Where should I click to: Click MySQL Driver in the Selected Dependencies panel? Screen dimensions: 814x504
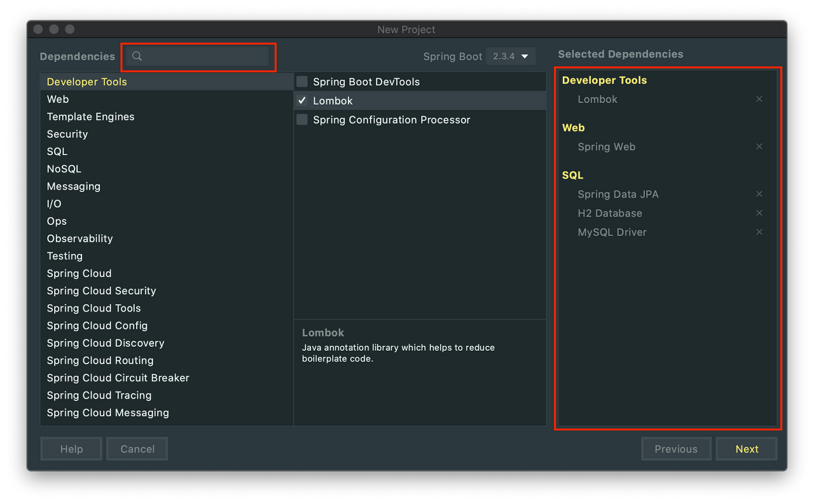click(612, 233)
